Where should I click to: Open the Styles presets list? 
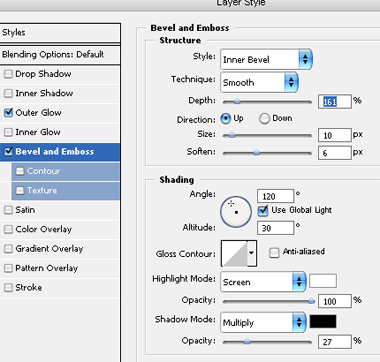coord(60,33)
